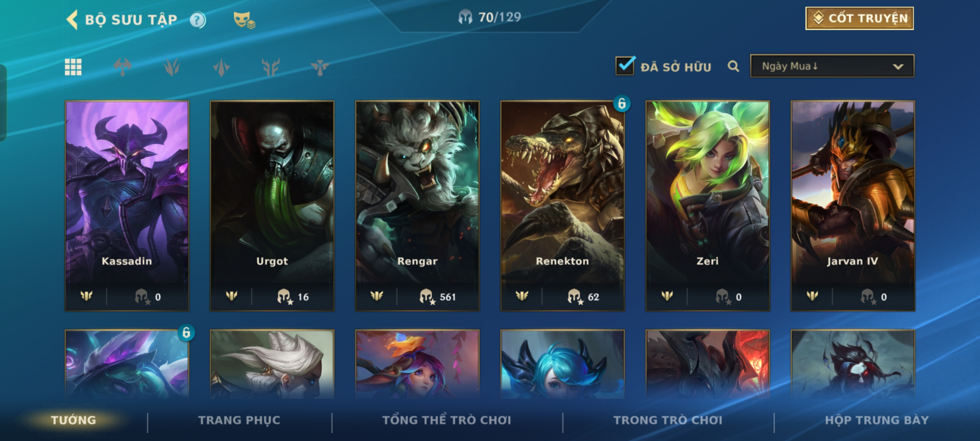Select the Zeri champion card
980x441 pixels.
tap(708, 206)
